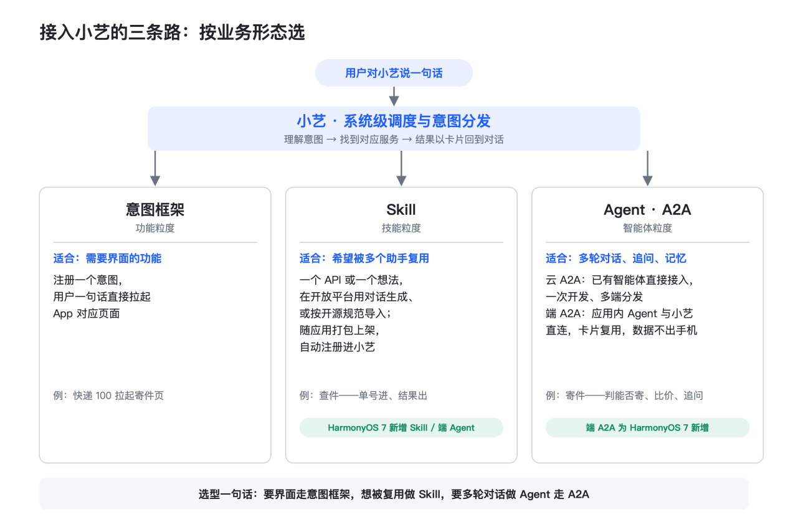Image resolution: width=788 pixels, height=532 pixels.
Task: Click the HarmonyOS 7 新增 Skill / 端 Agent badge
Action: [x=401, y=427]
